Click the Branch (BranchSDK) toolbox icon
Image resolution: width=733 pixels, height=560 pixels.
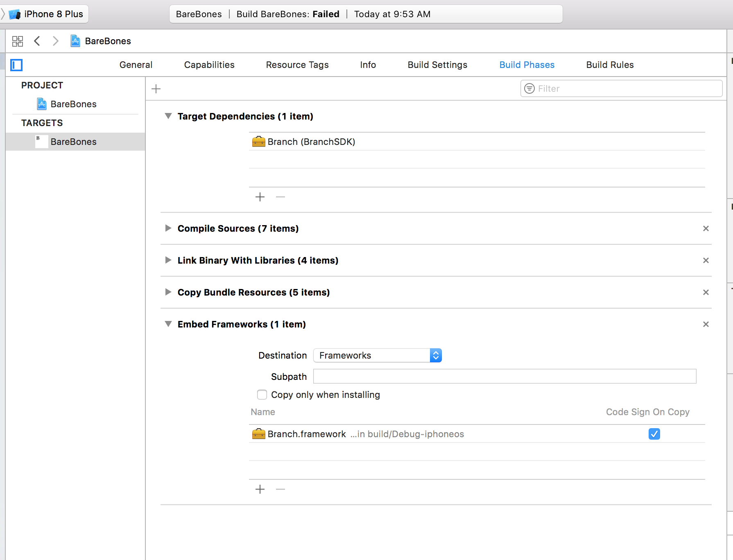tap(258, 142)
